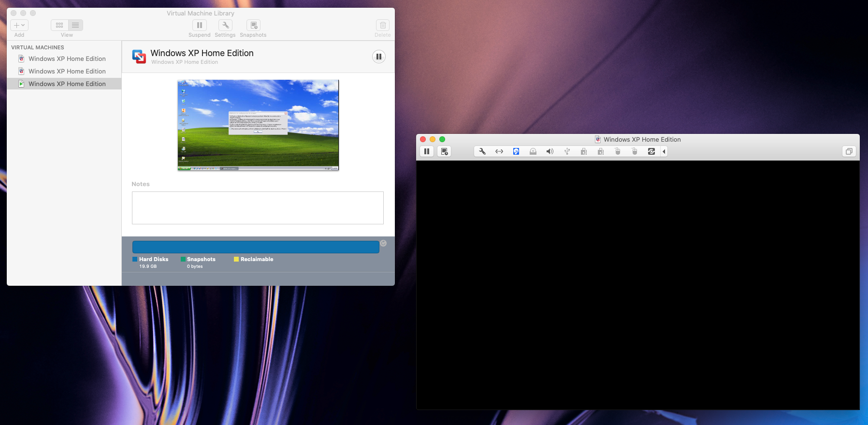
Task: Refresh disk usage with the circular arrow icon
Action: point(383,243)
